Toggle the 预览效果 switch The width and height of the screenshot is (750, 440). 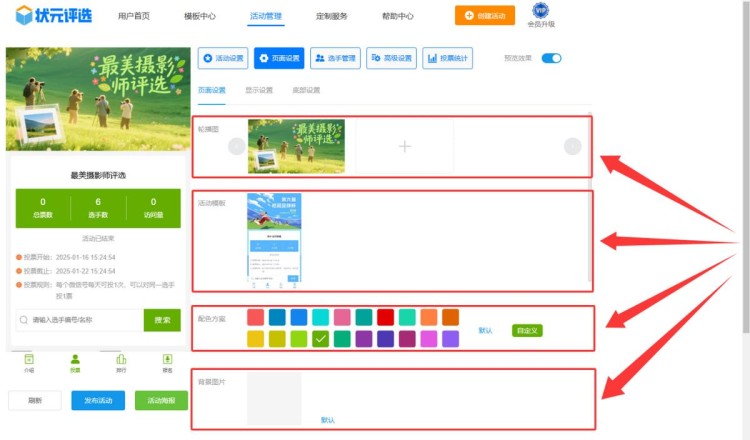coord(551,58)
